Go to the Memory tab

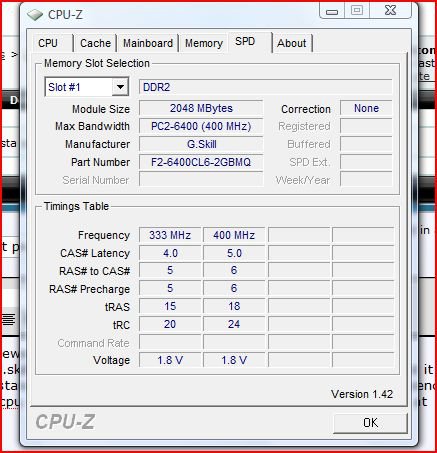coord(204,43)
